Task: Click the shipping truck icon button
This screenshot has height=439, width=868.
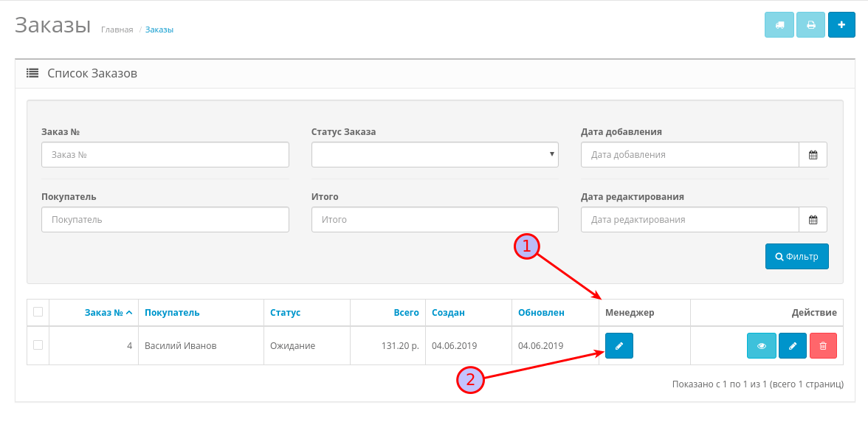Action: coord(779,25)
